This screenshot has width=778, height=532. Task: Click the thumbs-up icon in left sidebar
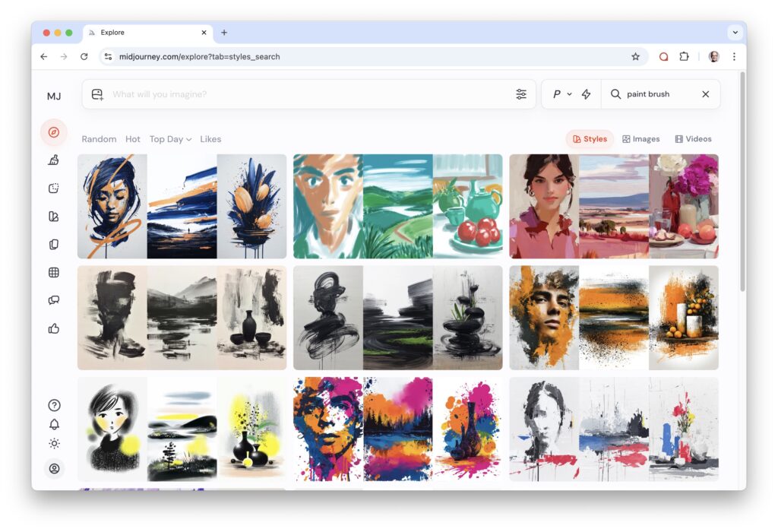(53, 328)
